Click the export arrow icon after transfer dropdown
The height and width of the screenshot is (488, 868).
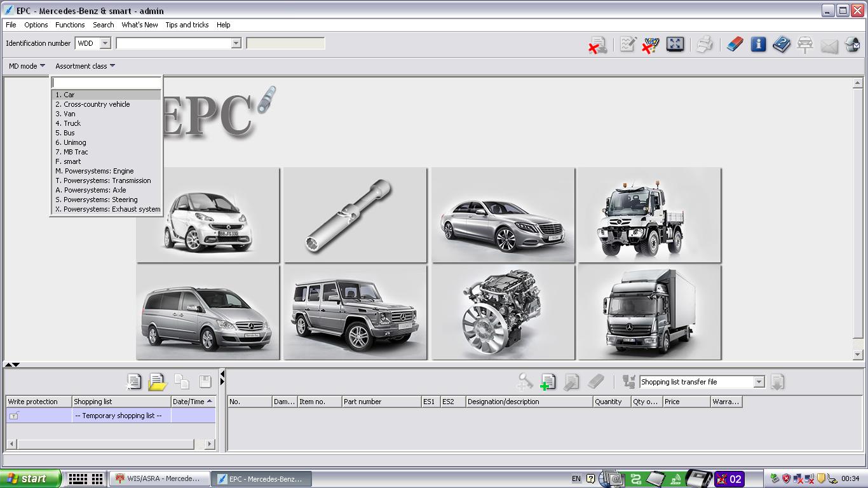(777, 381)
